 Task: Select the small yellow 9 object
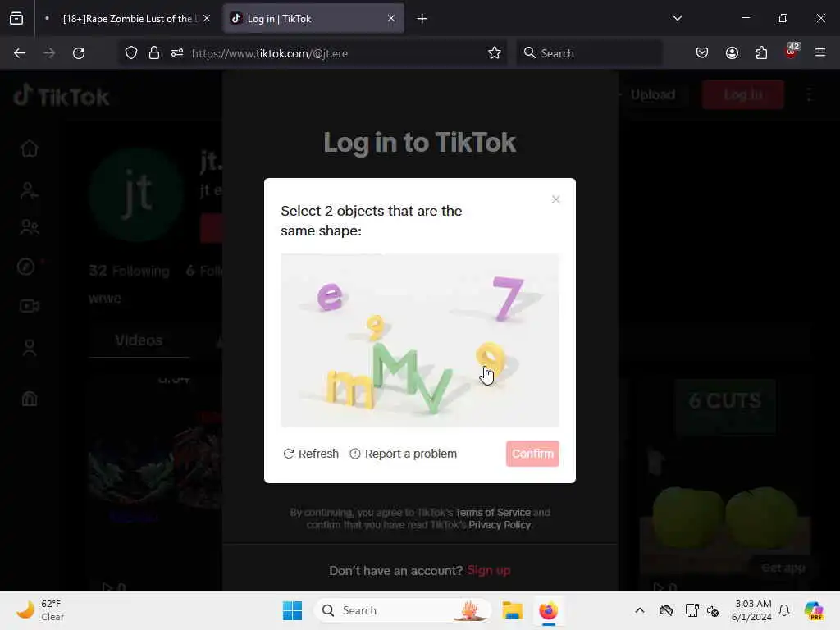pyautogui.click(x=376, y=326)
